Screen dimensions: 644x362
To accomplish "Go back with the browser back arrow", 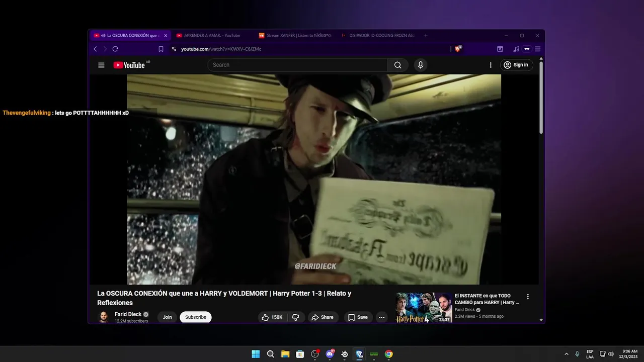I will click(x=95, y=49).
